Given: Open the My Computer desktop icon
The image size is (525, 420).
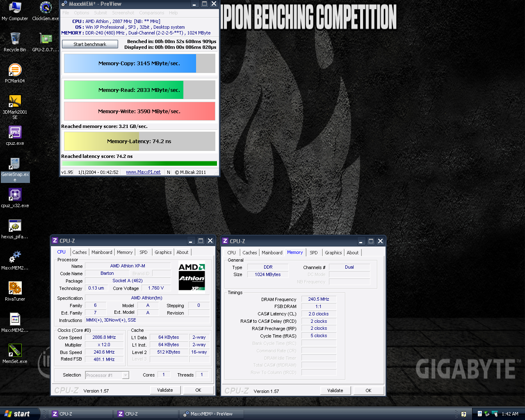Looking at the screenshot, I should (x=15, y=11).
